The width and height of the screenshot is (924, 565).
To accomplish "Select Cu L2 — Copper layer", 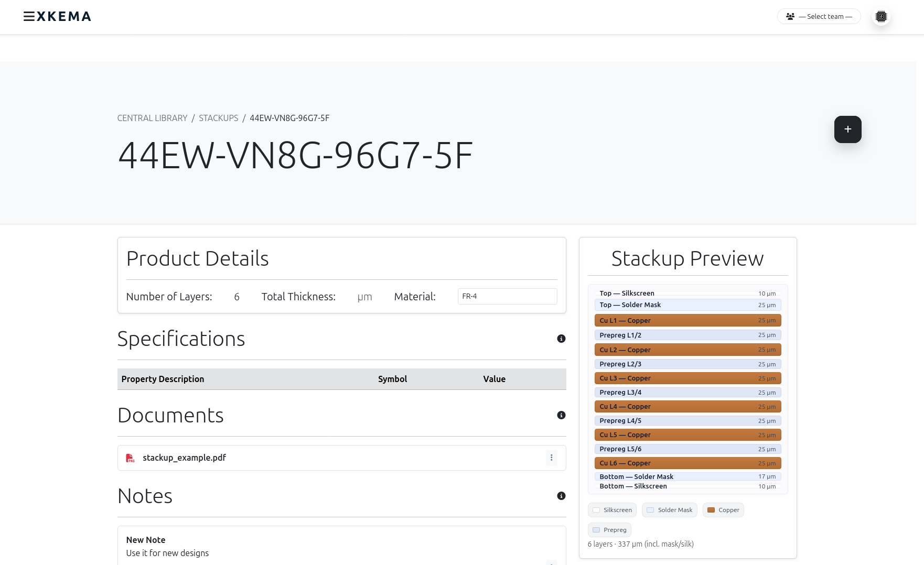I will point(687,350).
